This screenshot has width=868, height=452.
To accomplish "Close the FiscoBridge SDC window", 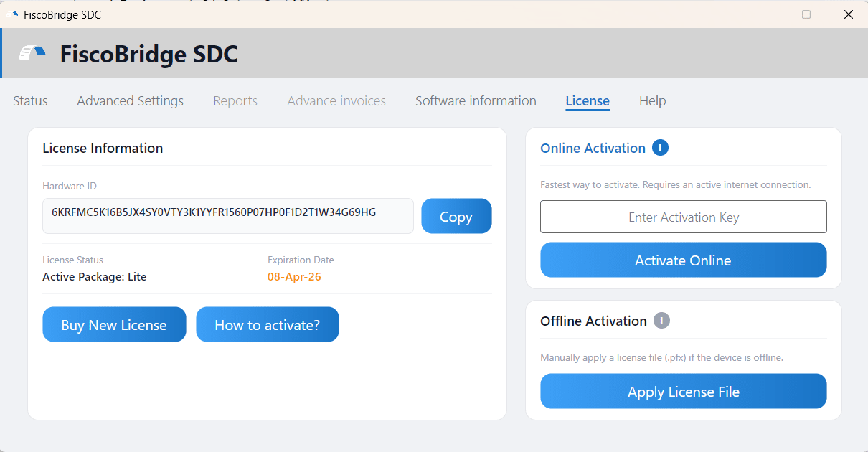I will 848,14.
